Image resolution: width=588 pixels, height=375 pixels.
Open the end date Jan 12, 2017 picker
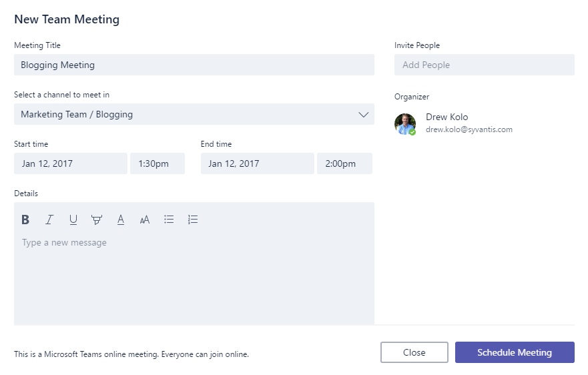257,163
